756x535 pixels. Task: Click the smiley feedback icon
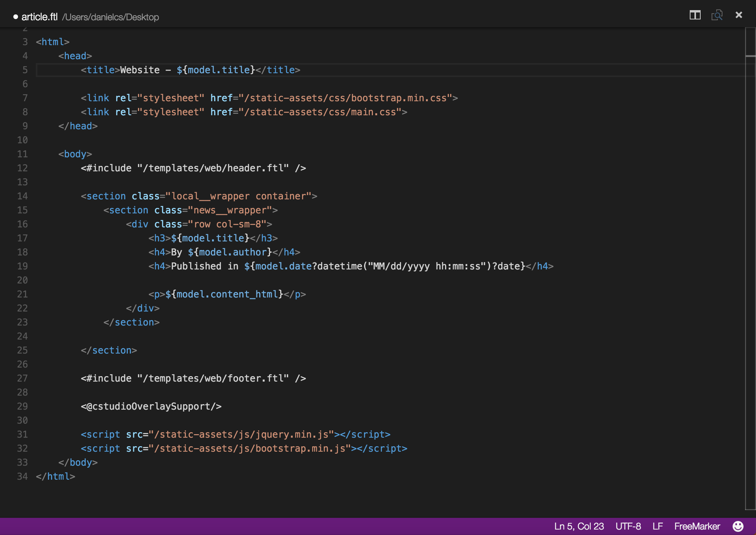738,526
